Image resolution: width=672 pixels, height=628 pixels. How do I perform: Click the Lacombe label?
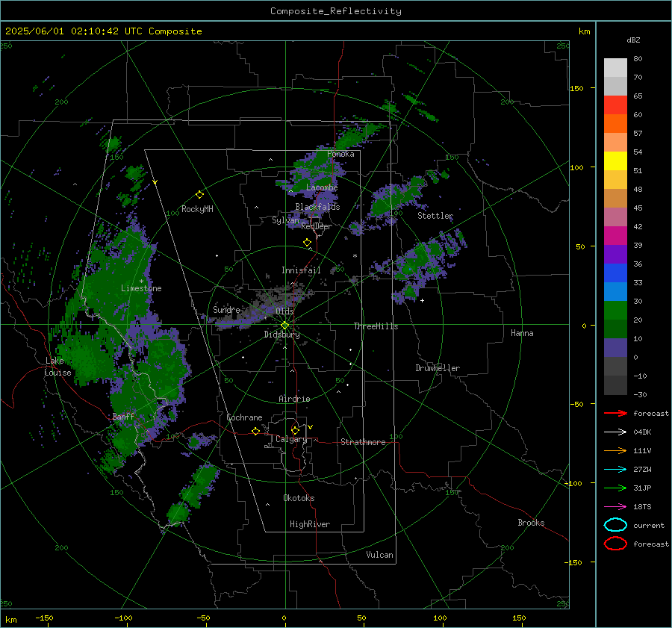322,187
